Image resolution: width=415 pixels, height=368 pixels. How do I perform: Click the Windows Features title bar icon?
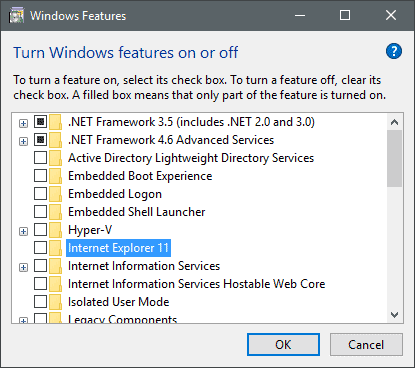click(x=17, y=16)
